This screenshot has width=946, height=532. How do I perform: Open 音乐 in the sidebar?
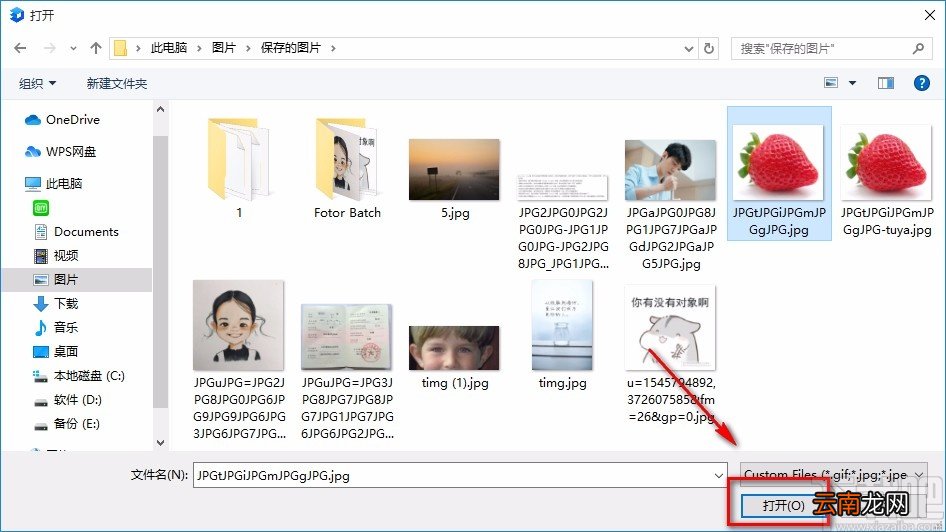(x=56, y=328)
